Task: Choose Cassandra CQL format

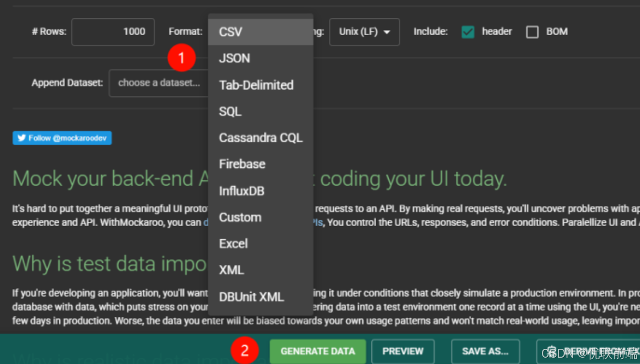Action: click(x=261, y=138)
